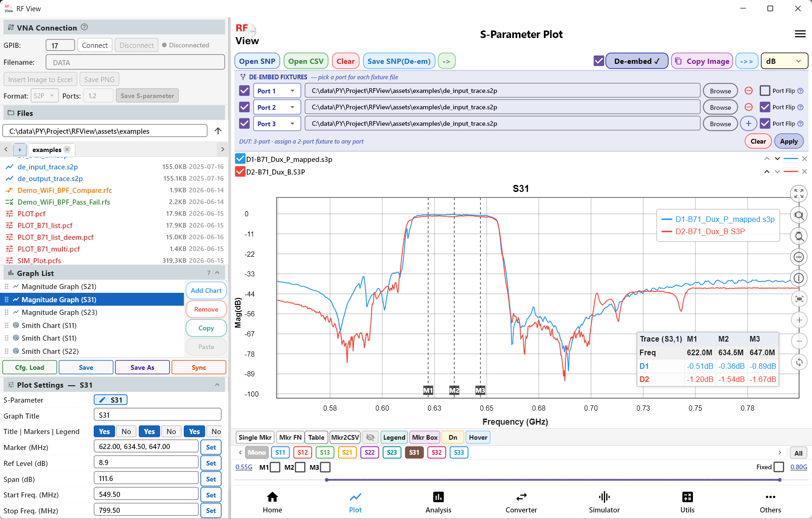
Task: Open the Analysis page in bottom bar
Action: coord(438,502)
